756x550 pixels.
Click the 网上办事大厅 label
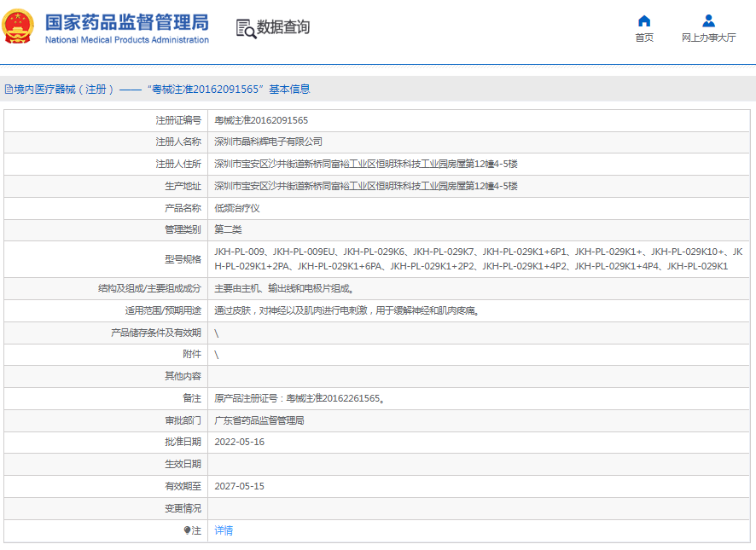(709, 38)
